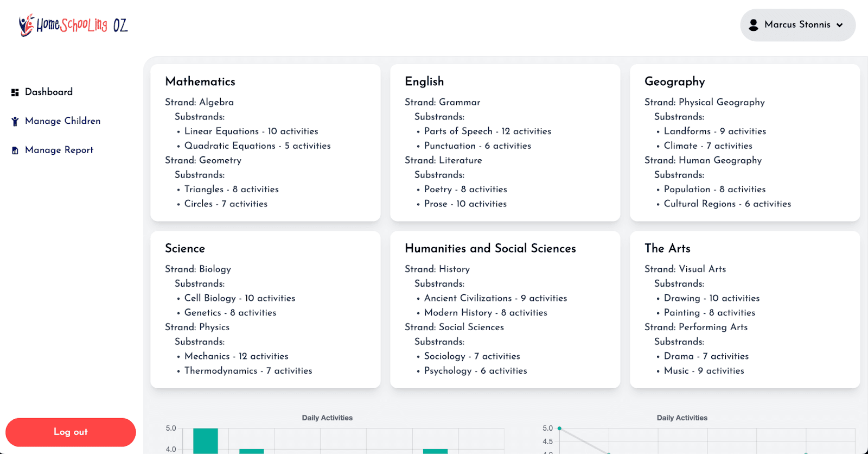Click Log out
The image size is (868, 454).
pos(70,432)
